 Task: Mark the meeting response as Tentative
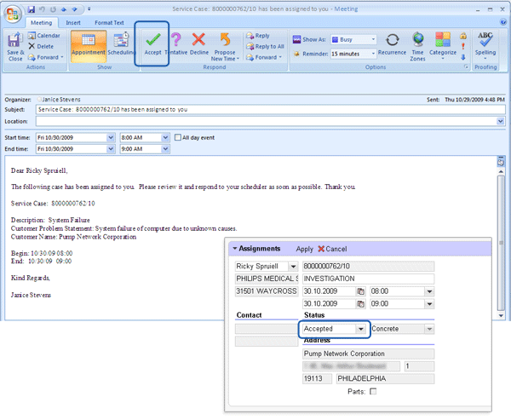click(176, 43)
